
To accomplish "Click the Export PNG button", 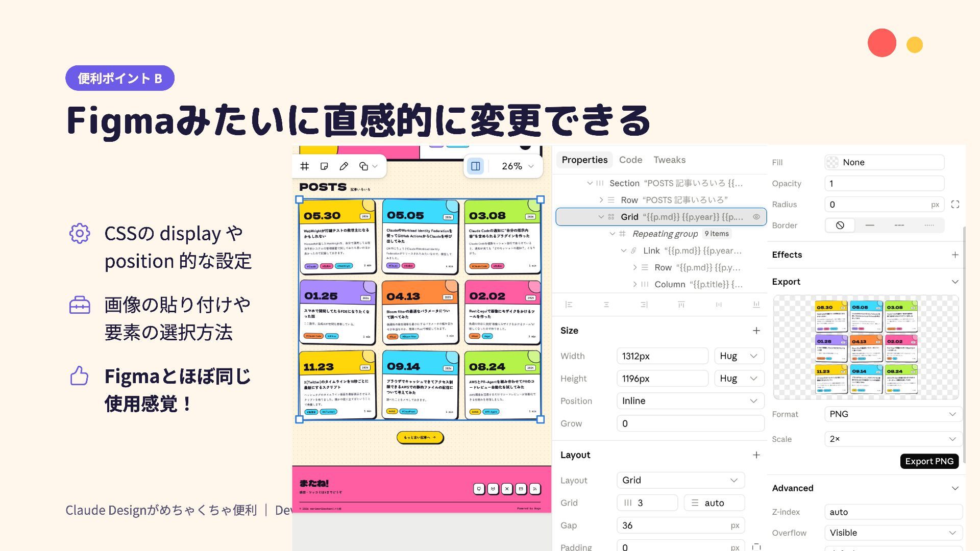I will click(x=929, y=461).
